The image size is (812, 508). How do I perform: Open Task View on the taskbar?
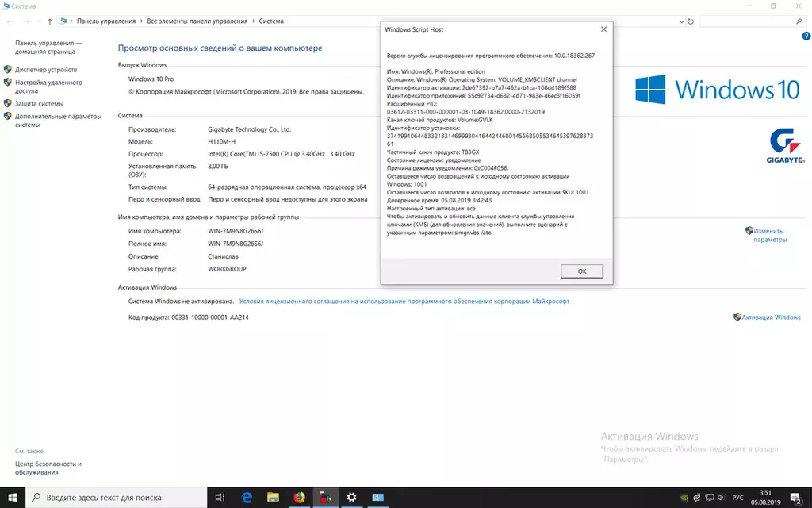tap(220, 498)
